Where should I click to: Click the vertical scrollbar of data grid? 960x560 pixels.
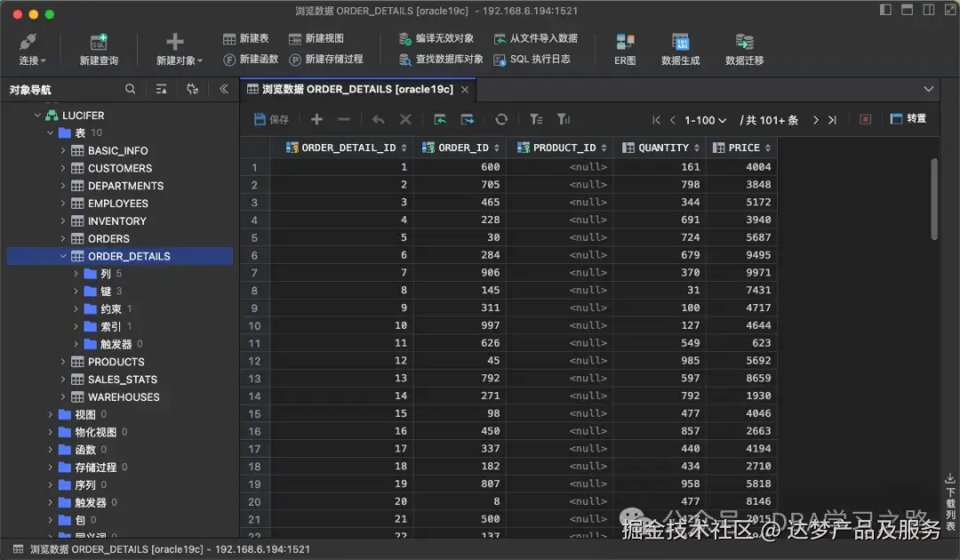pyautogui.click(x=934, y=199)
